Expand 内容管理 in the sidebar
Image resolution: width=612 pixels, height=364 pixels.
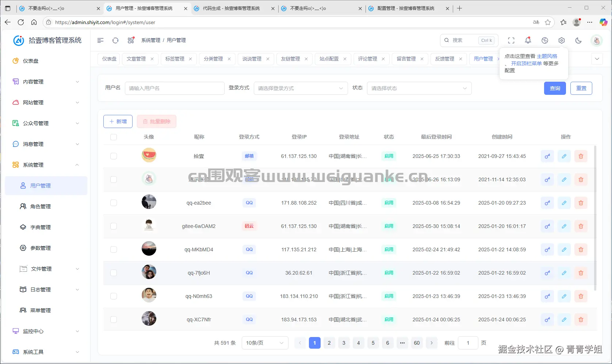46,82
